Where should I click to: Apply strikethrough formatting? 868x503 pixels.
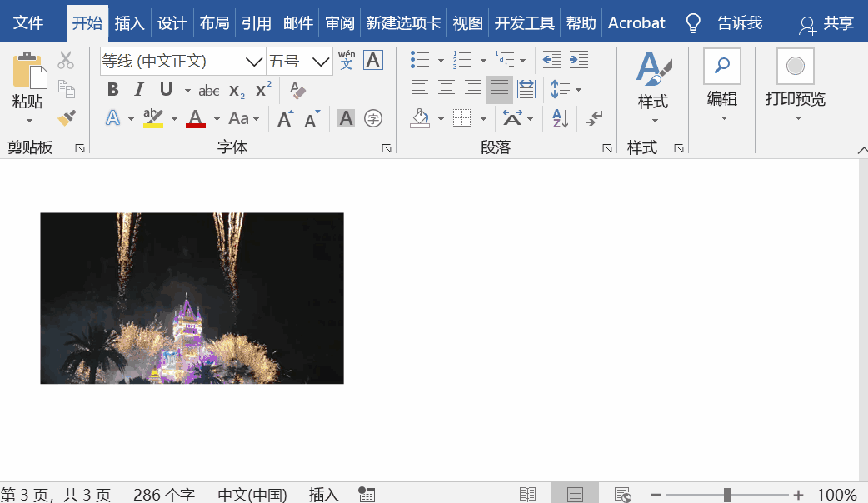pyautogui.click(x=209, y=90)
